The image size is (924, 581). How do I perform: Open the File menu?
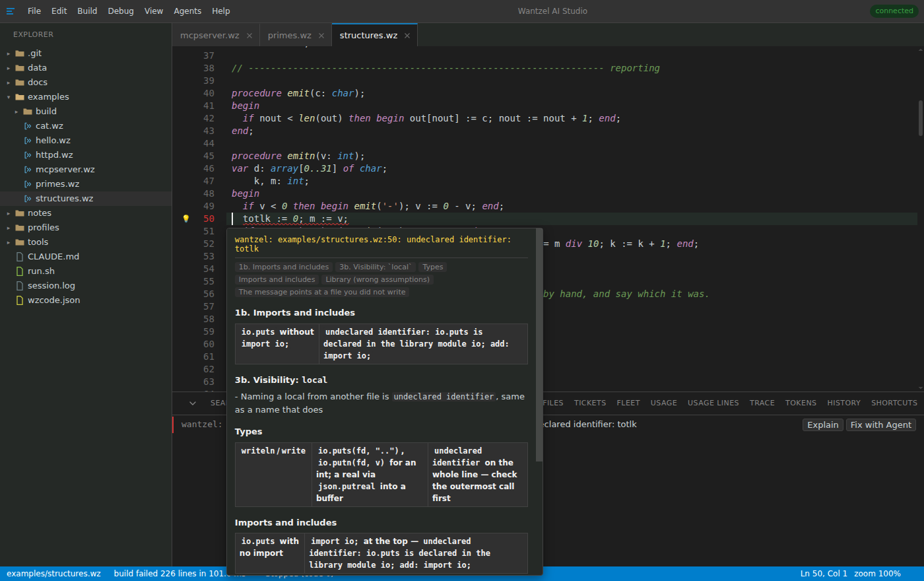click(34, 11)
